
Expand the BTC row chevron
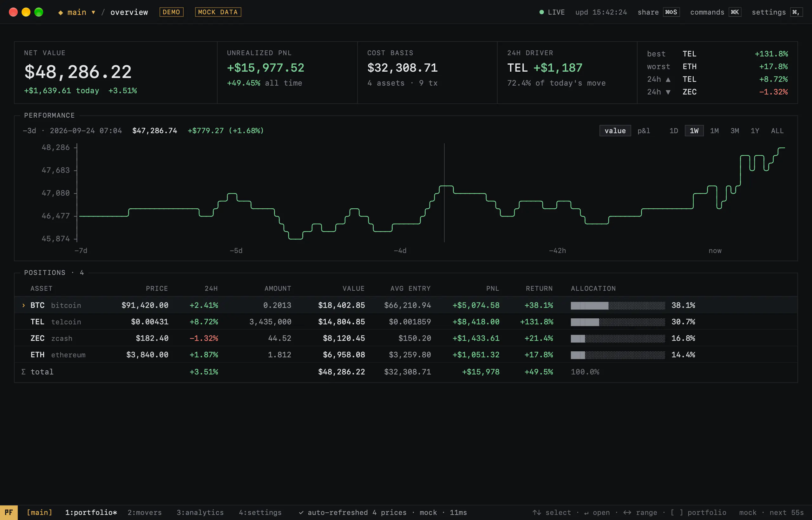pyautogui.click(x=23, y=305)
